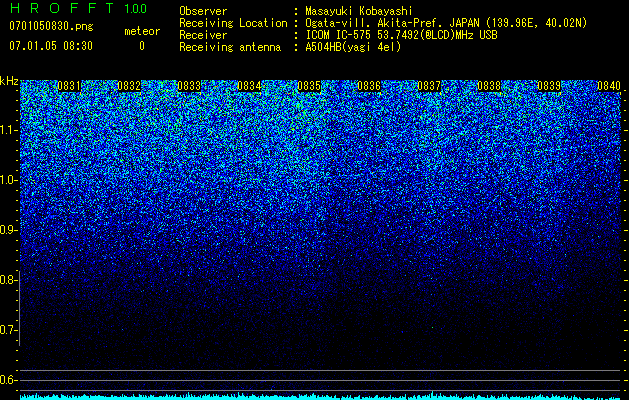This screenshot has height=400, width=629.
Task: Click the 0.8 frequency axis label
Action: [8, 280]
